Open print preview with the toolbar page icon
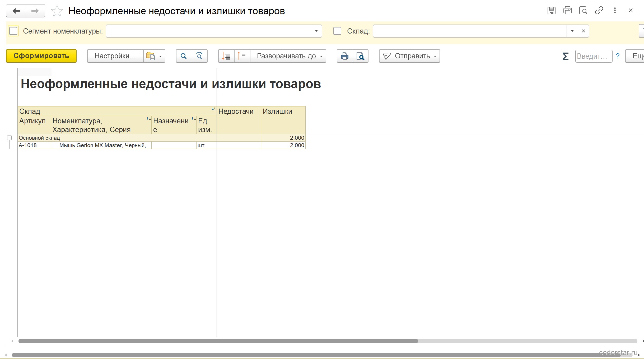Viewport: 644px width, 359px height. point(361,56)
